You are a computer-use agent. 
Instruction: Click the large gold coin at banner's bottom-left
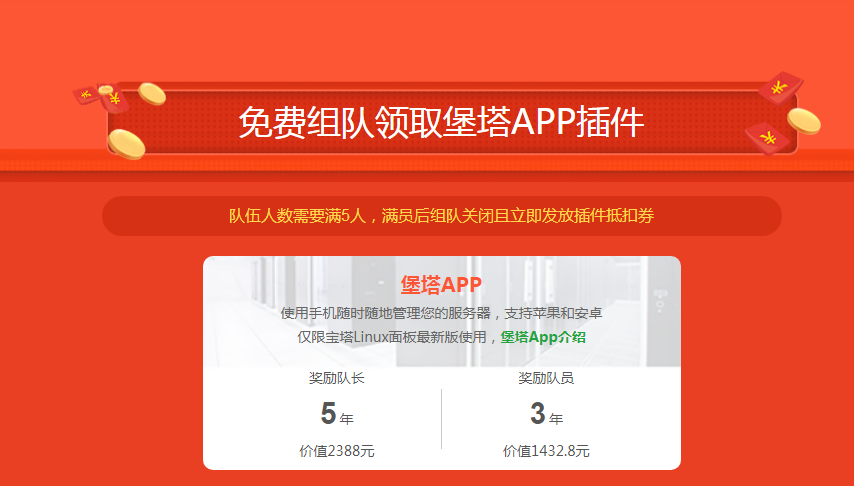126,144
